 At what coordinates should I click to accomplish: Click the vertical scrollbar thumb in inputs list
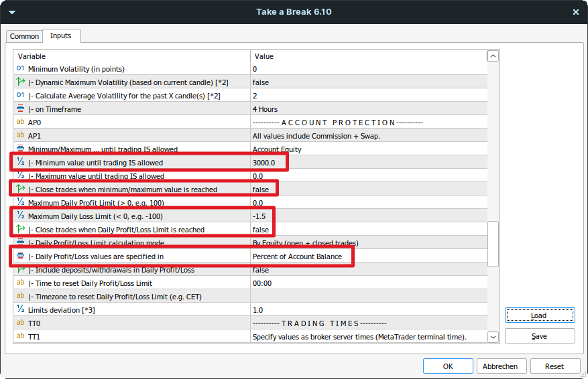(x=493, y=244)
